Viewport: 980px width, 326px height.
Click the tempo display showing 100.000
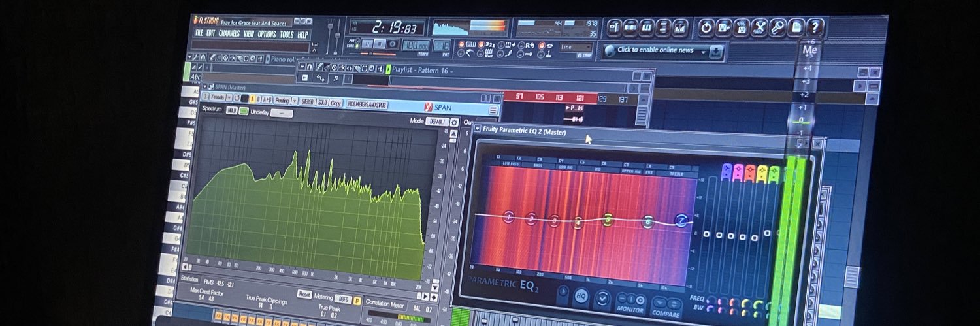[x=416, y=46]
